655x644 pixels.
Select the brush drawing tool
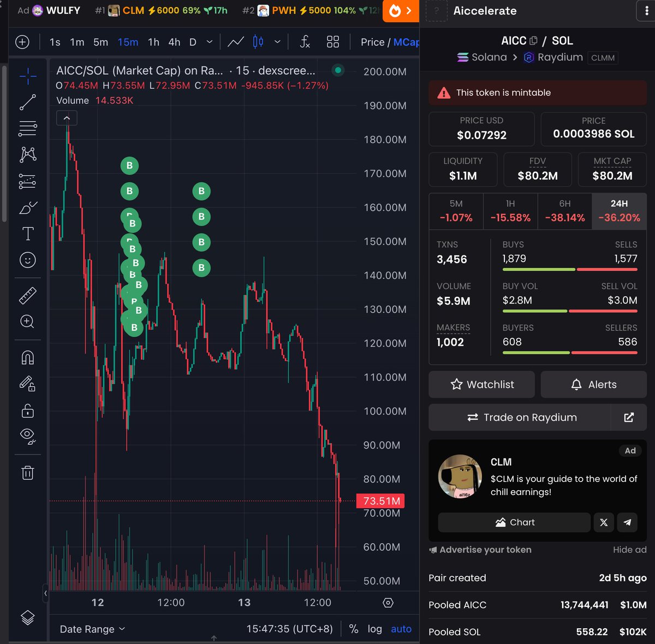point(28,208)
